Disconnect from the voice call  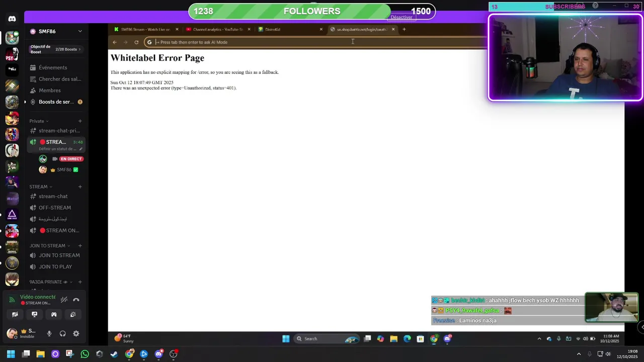[76, 300]
